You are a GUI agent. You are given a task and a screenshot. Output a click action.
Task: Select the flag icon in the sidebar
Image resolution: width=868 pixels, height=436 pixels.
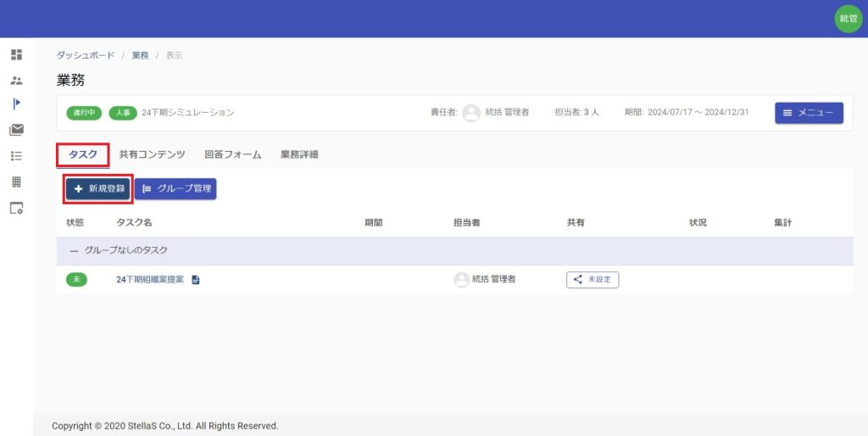[x=16, y=103]
